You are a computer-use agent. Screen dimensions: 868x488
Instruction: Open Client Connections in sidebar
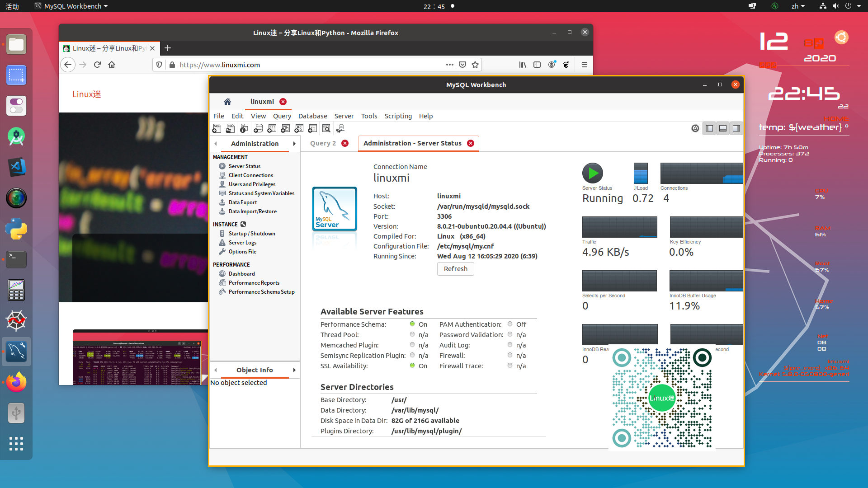[250, 175]
